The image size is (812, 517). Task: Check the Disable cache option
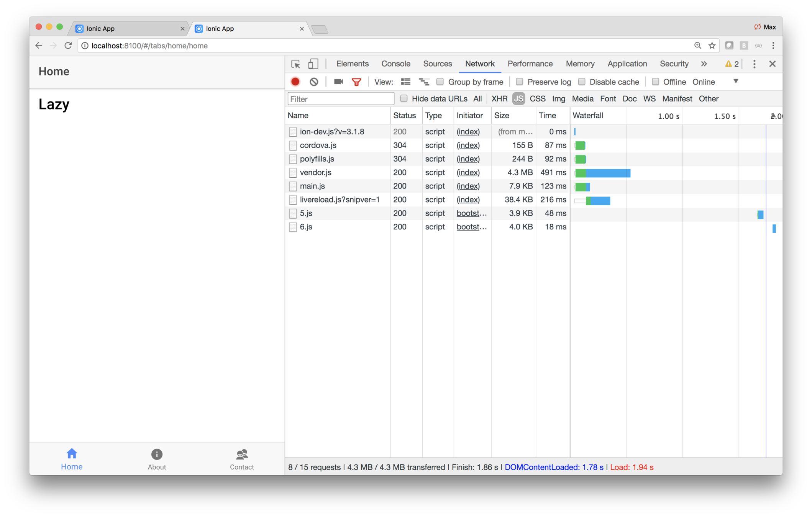(x=582, y=82)
